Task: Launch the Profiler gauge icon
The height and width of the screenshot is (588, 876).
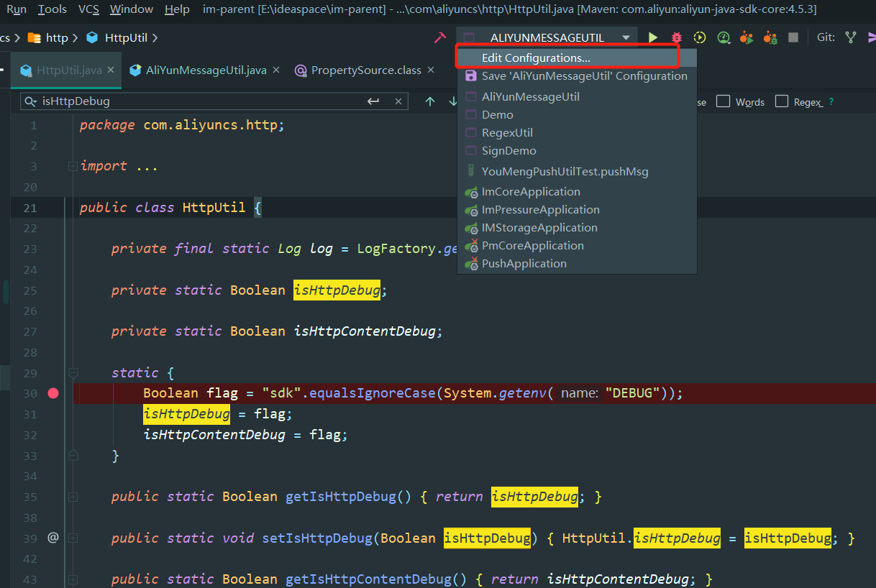Action: coord(721,37)
